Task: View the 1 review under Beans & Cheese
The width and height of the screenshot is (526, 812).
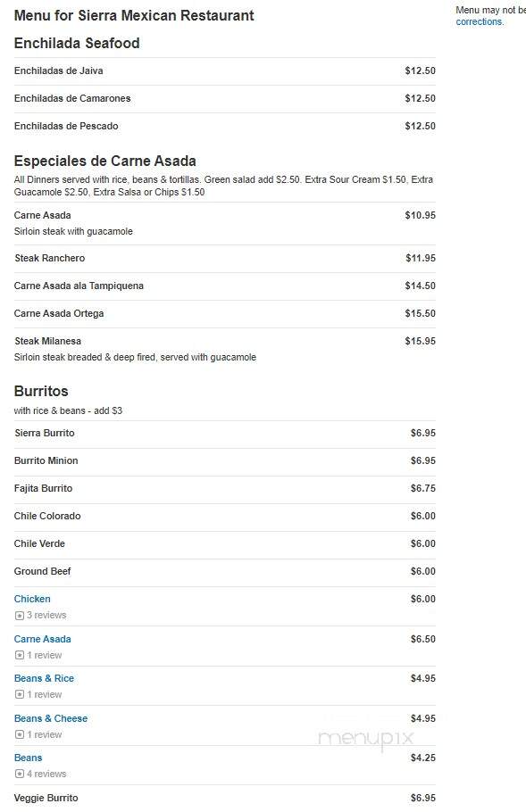Action: point(45,735)
